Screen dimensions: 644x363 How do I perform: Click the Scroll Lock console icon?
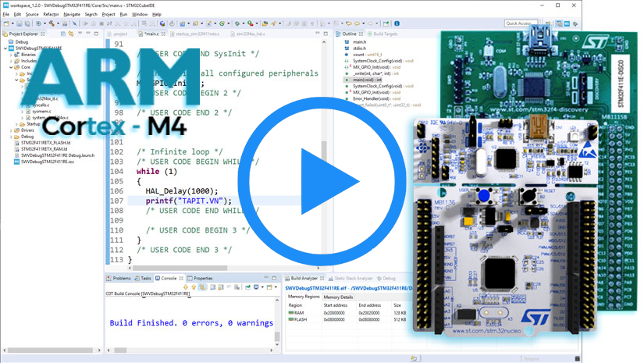point(221,287)
